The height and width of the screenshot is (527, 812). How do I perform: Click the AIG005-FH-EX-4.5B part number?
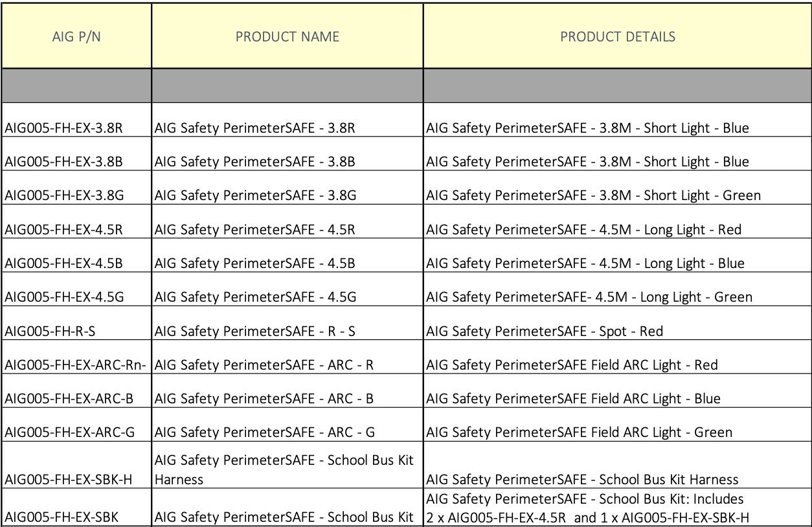[x=64, y=263]
